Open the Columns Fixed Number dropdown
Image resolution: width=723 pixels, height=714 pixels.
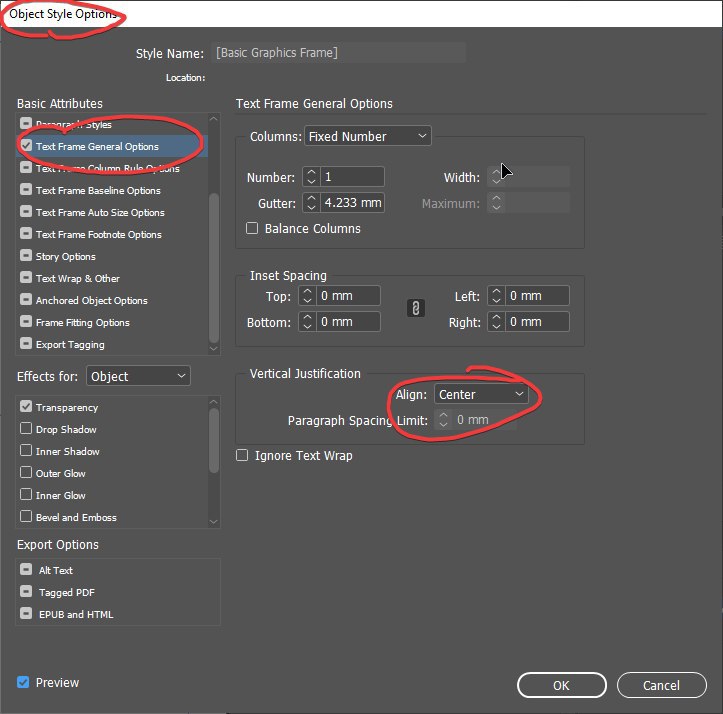pyautogui.click(x=367, y=136)
